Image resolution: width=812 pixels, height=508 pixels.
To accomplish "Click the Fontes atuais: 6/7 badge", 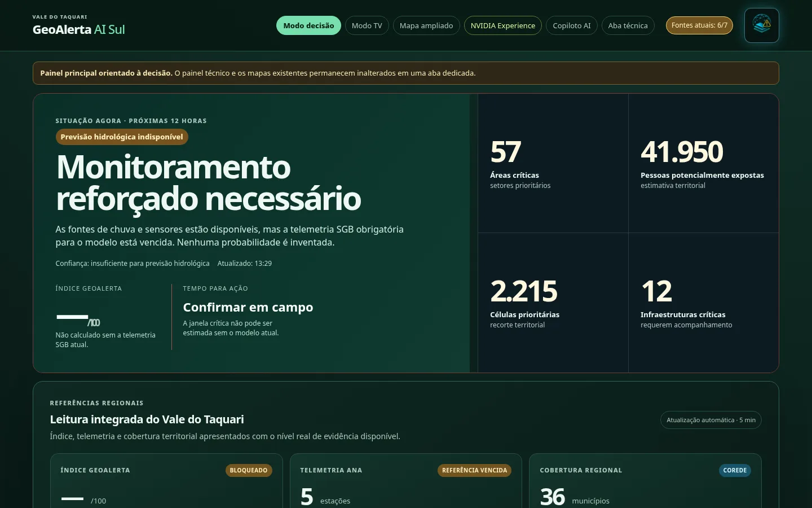I will point(699,25).
